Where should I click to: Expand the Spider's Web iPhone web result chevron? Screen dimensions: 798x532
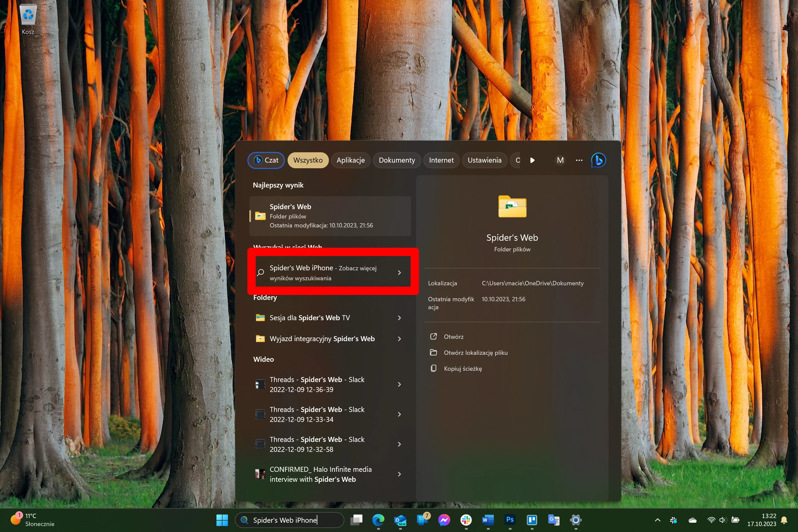[399, 272]
